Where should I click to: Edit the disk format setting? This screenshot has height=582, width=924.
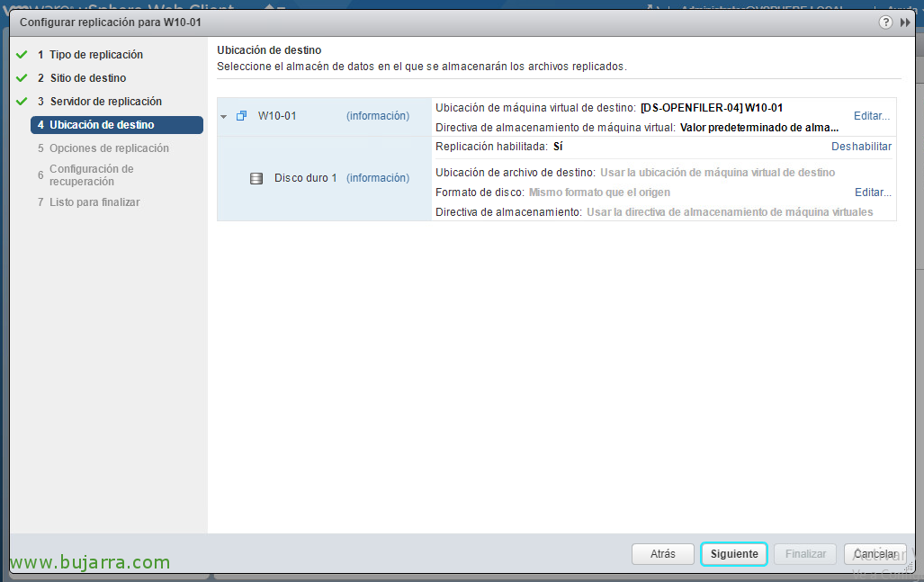(873, 193)
